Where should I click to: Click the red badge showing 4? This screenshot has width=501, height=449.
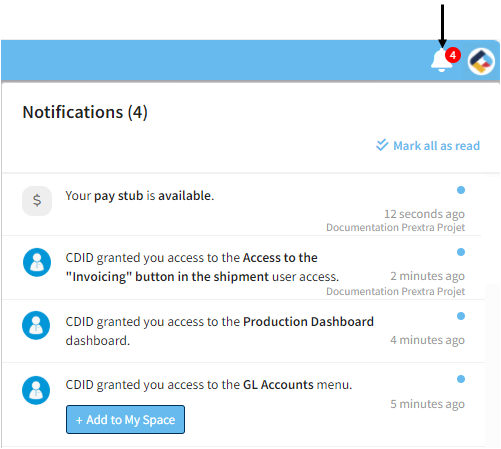click(453, 55)
